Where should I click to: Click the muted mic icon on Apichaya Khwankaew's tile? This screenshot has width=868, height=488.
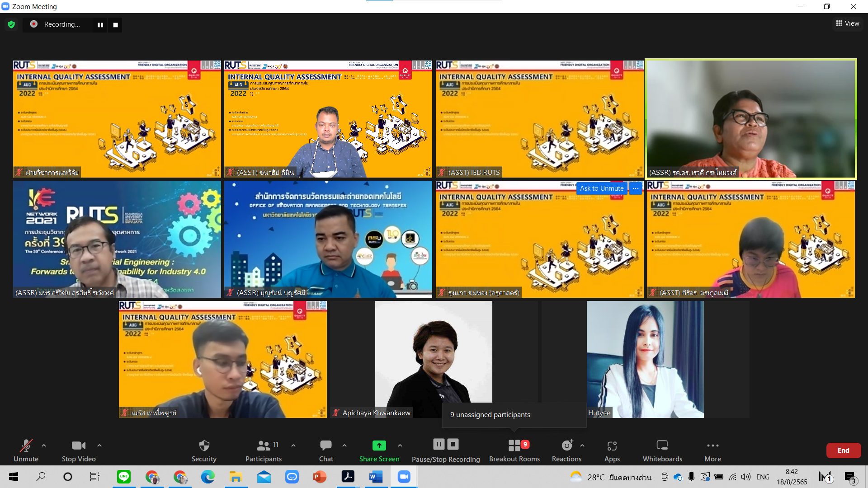point(336,413)
